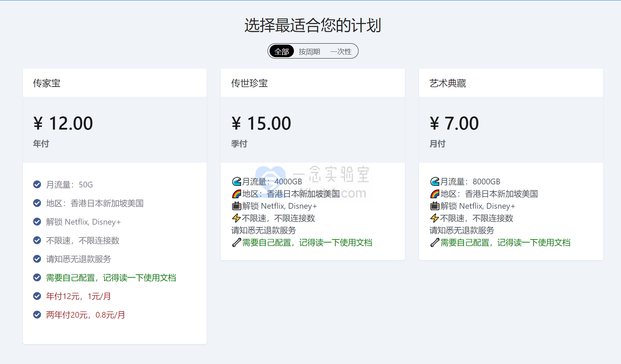This screenshot has width=621, height=364.
Task: Click the 年付12元，1元/月 text
Action: (x=78, y=296)
